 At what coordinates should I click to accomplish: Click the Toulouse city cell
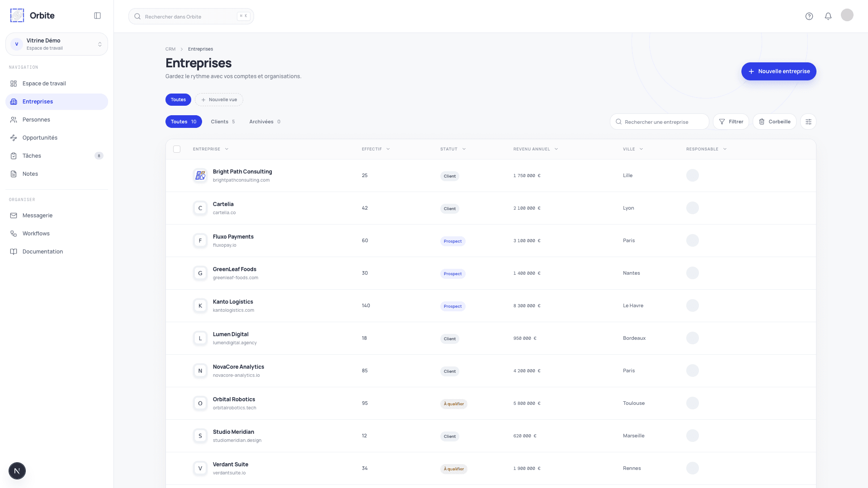coord(634,403)
